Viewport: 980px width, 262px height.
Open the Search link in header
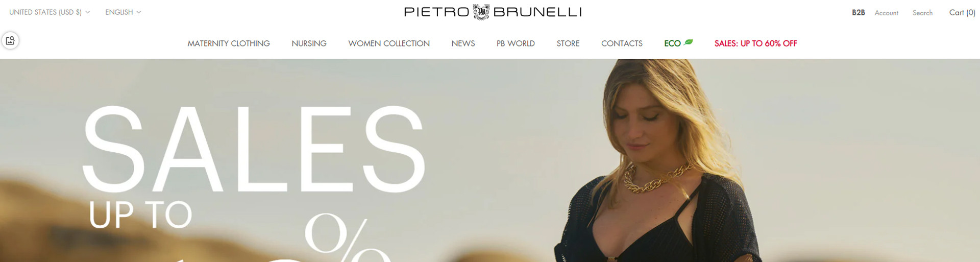922,13
